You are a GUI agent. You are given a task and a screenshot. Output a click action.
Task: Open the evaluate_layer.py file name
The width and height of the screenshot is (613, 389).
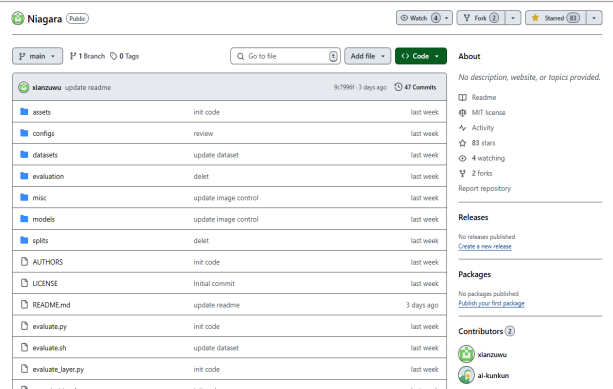(x=58, y=369)
